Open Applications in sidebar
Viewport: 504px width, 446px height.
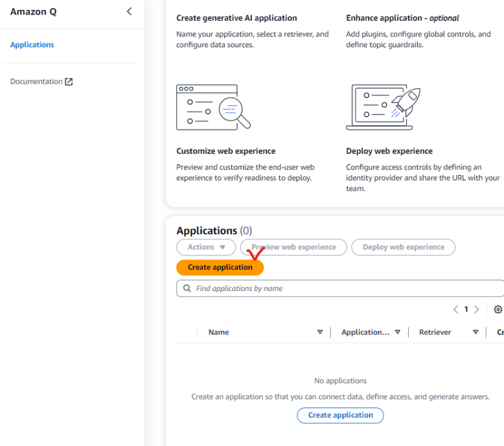coord(32,45)
